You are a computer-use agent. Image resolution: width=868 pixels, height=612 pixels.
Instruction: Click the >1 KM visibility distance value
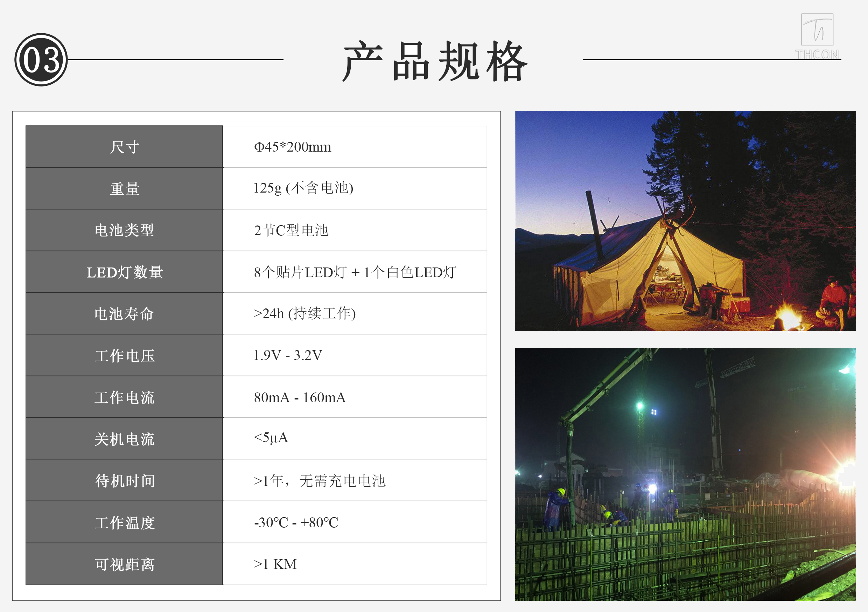click(275, 564)
